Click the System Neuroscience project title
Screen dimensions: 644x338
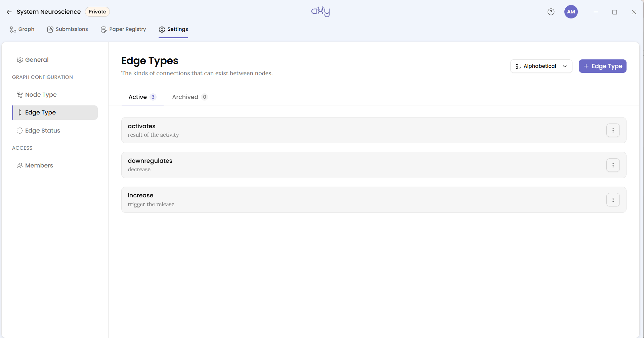tap(49, 12)
